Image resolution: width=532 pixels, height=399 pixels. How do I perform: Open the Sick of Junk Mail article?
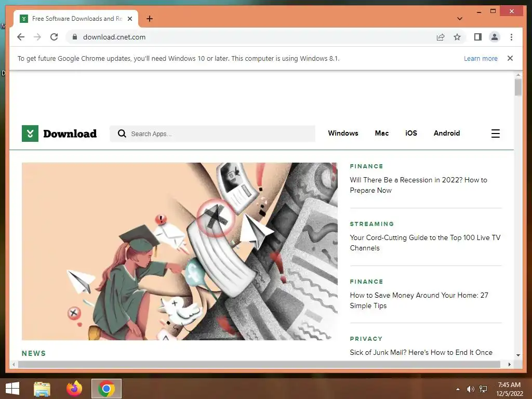[x=421, y=353]
